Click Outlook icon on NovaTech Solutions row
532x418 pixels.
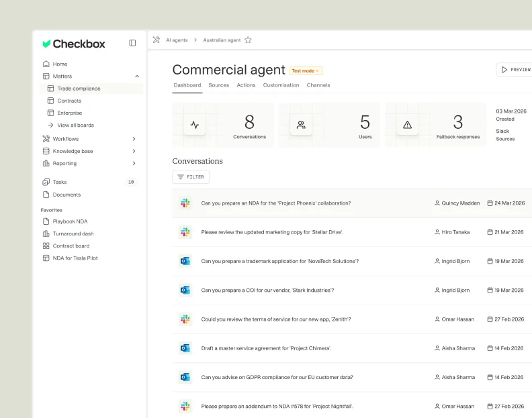[x=185, y=261]
